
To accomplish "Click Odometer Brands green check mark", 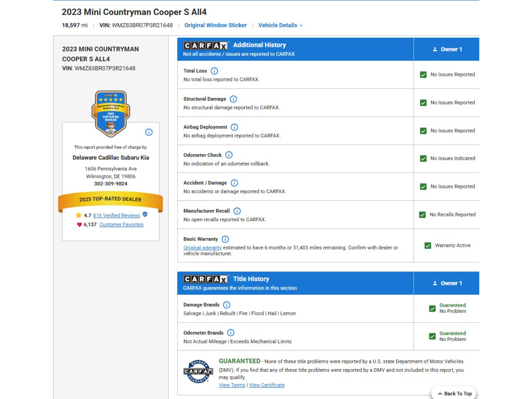I will (x=432, y=336).
